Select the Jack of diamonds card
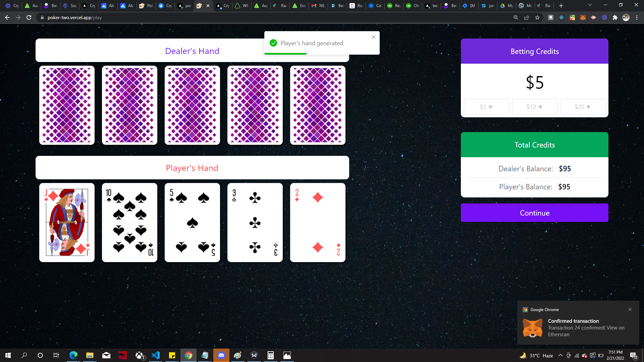Image resolution: width=644 pixels, height=362 pixels. [x=67, y=222]
